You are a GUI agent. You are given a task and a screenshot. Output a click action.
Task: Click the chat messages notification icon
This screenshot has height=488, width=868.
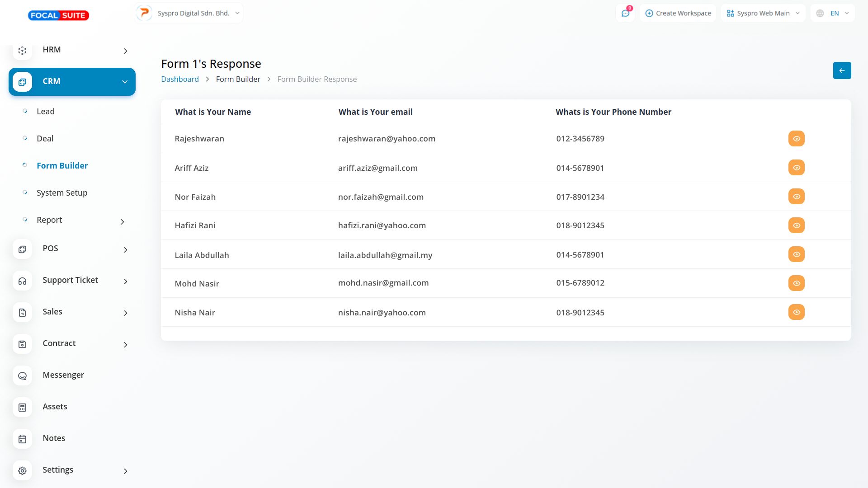625,13
